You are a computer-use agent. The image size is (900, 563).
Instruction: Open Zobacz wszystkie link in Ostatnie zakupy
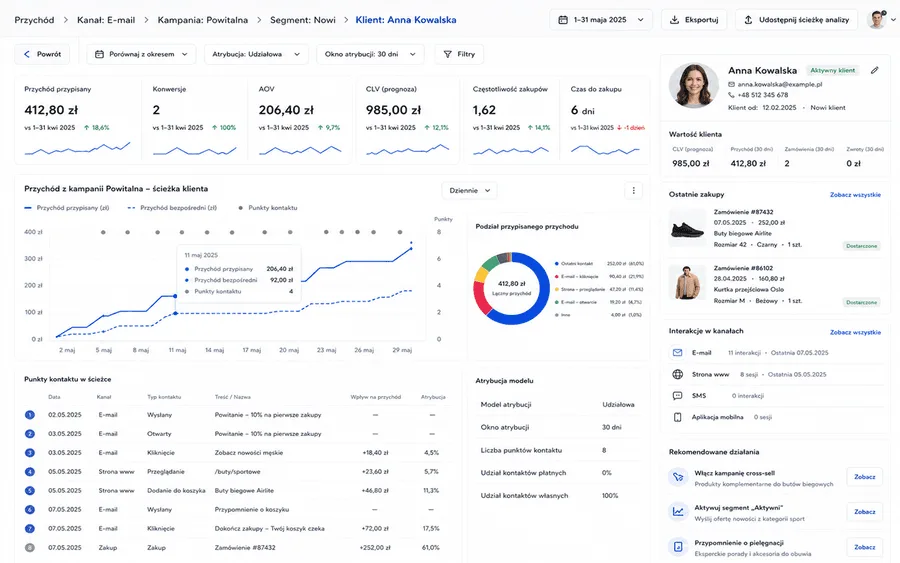tap(855, 195)
